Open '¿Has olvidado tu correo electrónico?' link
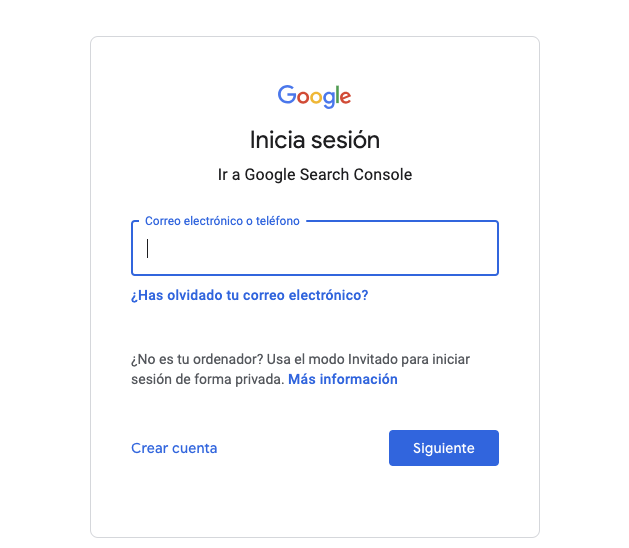Screen dimensions: 629x548 click(250, 295)
